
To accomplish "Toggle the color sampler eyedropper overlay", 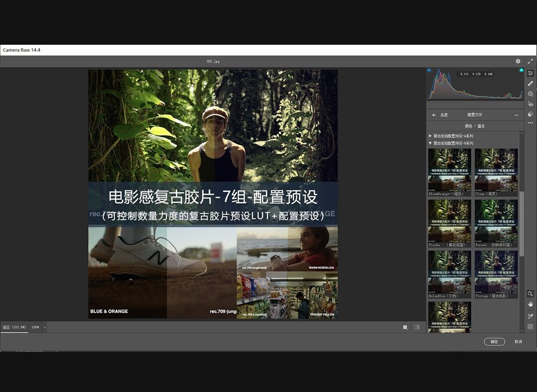I will (530, 316).
